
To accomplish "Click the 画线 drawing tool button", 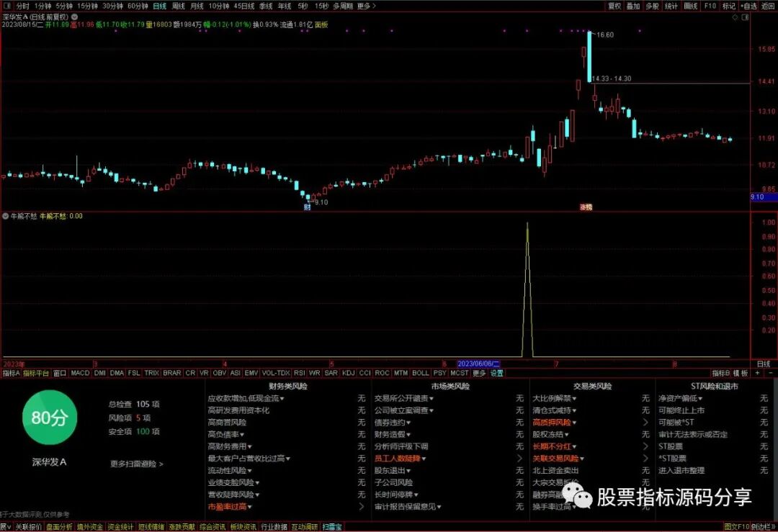I will click(x=690, y=6).
